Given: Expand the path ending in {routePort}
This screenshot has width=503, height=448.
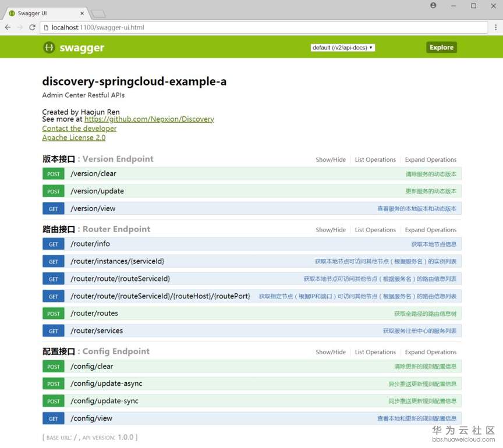Looking at the screenshot, I should pyautogui.click(x=161, y=296).
